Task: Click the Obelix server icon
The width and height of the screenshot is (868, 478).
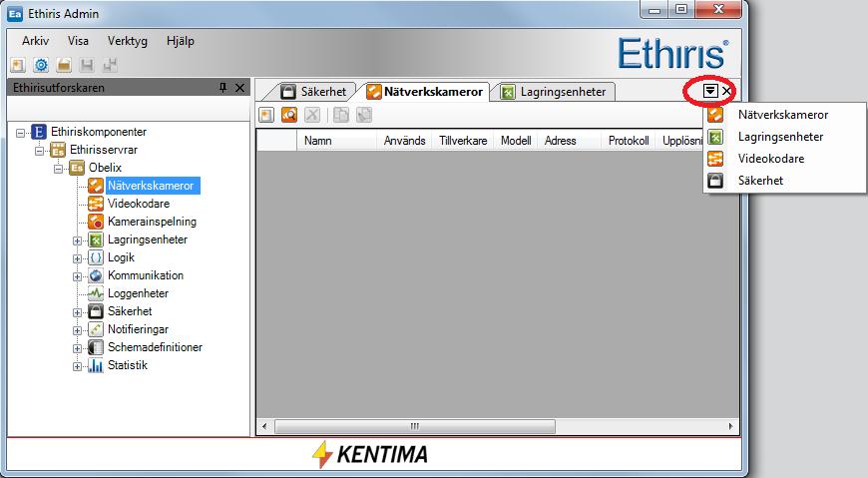Action: tap(77, 168)
